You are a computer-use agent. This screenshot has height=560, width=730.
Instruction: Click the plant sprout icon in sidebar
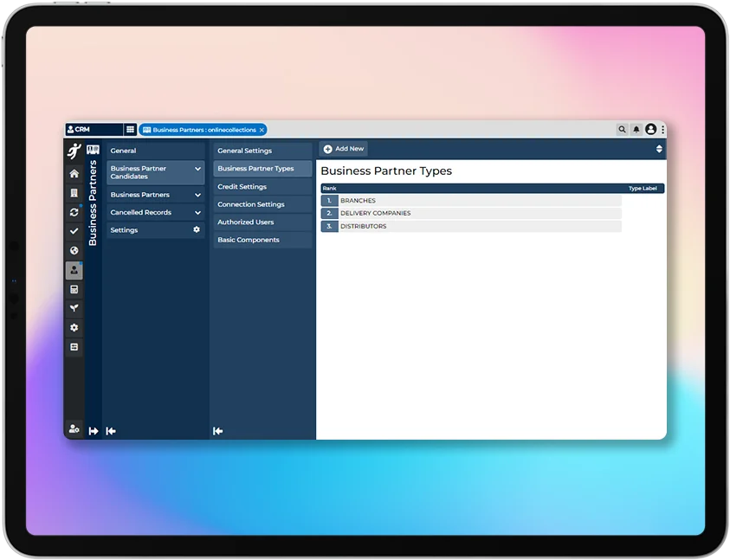click(74, 308)
